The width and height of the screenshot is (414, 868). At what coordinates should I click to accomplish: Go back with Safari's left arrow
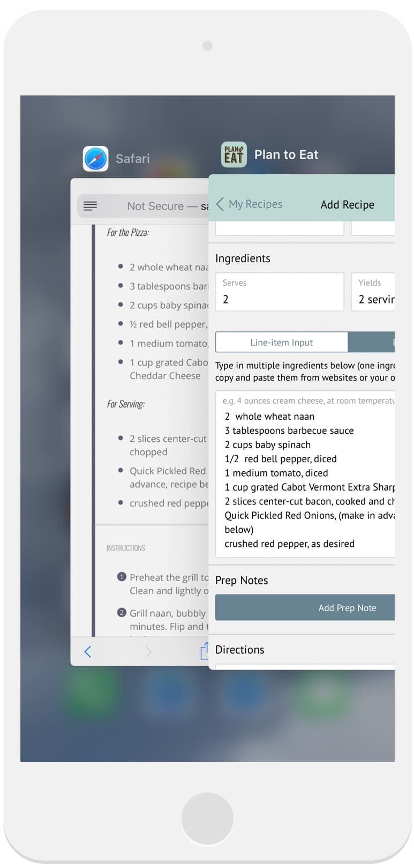coord(88,651)
